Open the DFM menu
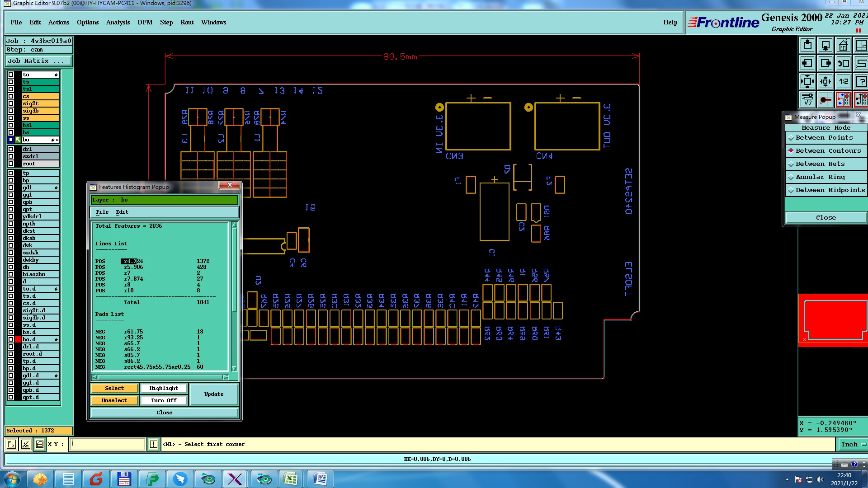 click(145, 22)
